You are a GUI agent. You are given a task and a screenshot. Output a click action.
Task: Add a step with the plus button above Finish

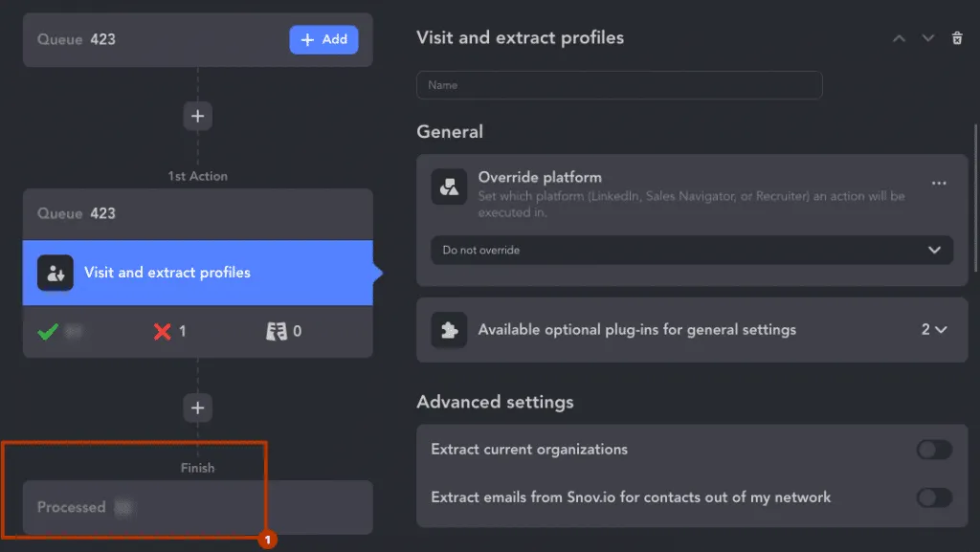click(197, 408)
